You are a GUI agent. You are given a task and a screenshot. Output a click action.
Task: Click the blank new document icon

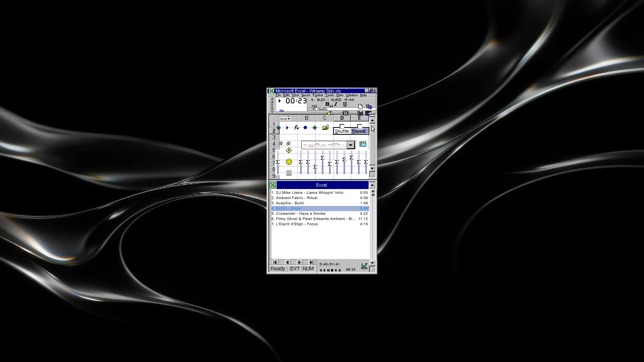click(360, 107)
